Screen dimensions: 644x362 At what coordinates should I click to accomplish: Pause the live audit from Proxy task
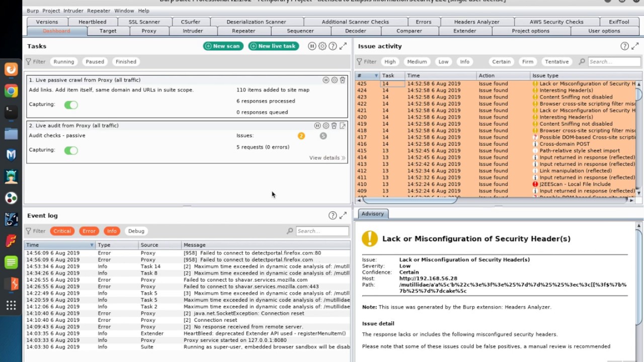click(317, 126)
